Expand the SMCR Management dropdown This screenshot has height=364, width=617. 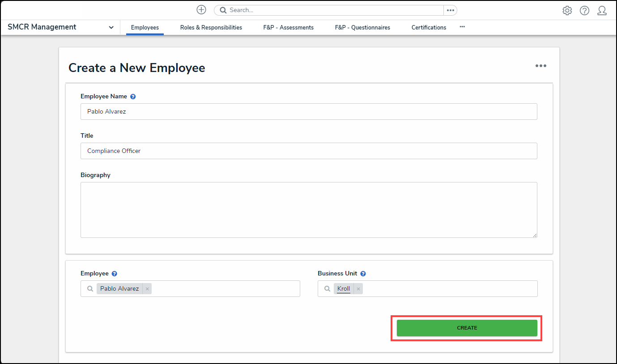(111, 27)
